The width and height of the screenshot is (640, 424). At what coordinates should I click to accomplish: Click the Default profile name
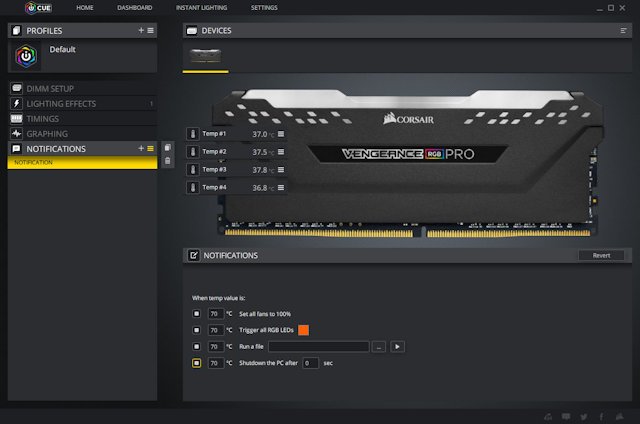click(x=62, y=49)
